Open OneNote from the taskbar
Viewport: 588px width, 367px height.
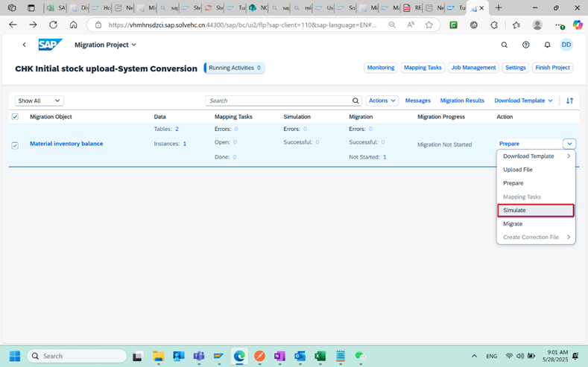coord(279,356)
